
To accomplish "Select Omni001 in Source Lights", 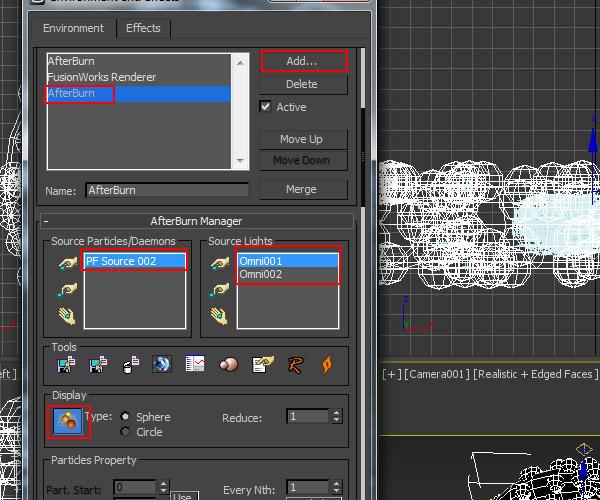I will point(288,261).
